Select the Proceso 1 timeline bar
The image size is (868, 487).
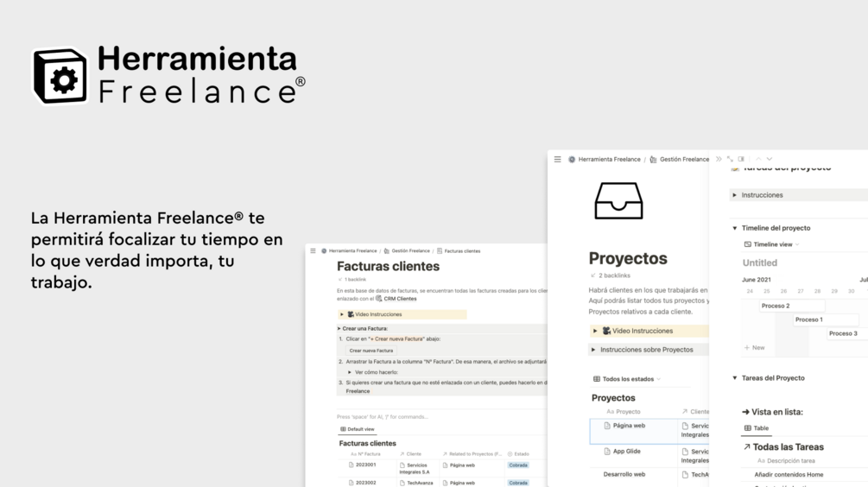tap(826, 319)
